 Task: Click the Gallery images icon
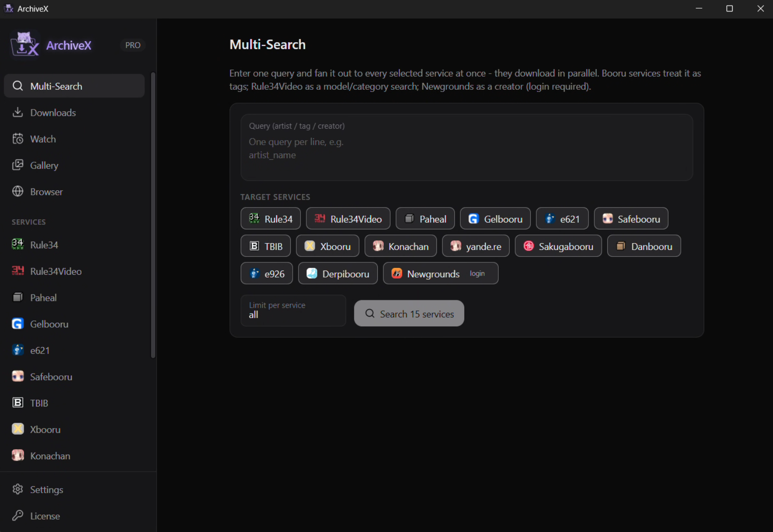(18, 165)
